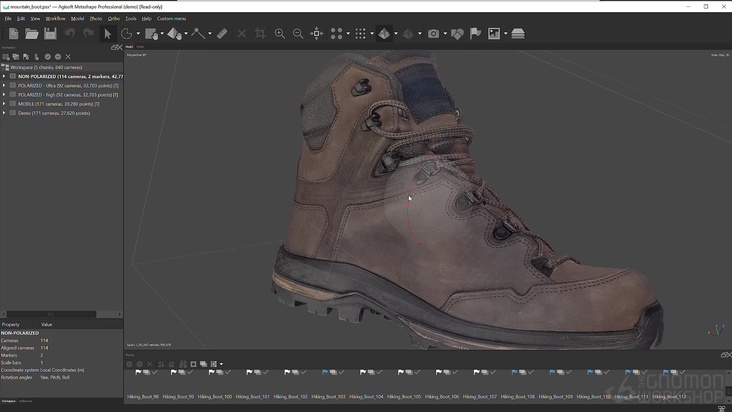Viewport: 732px width, 412px height.
Task: Open the Tools menu
Action: click(131, 19)
